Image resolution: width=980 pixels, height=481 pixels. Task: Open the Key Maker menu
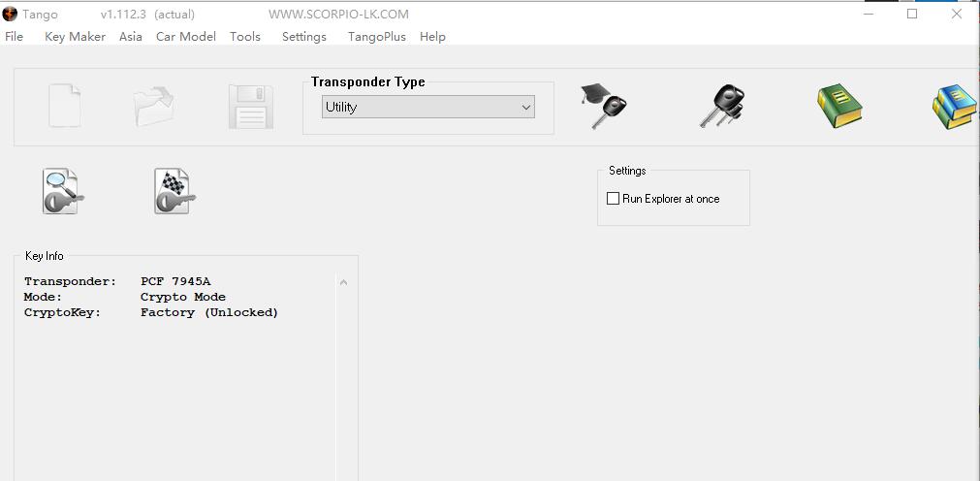tap(75, 36)
